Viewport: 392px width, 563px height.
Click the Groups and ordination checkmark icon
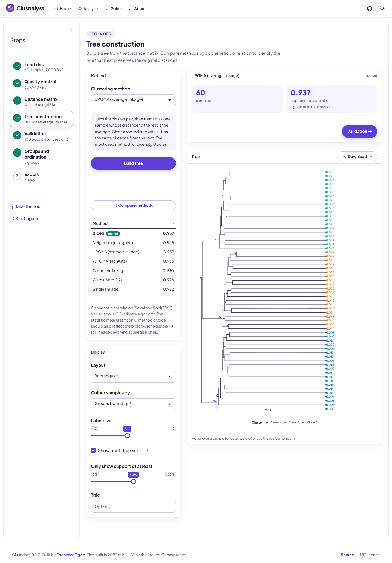[17, 153]
